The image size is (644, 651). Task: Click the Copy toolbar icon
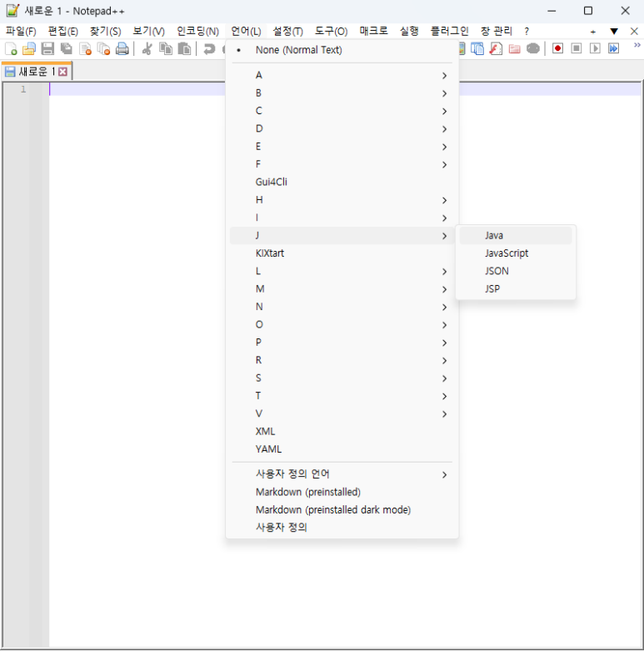pyautogui.click(x=166, y=49)
